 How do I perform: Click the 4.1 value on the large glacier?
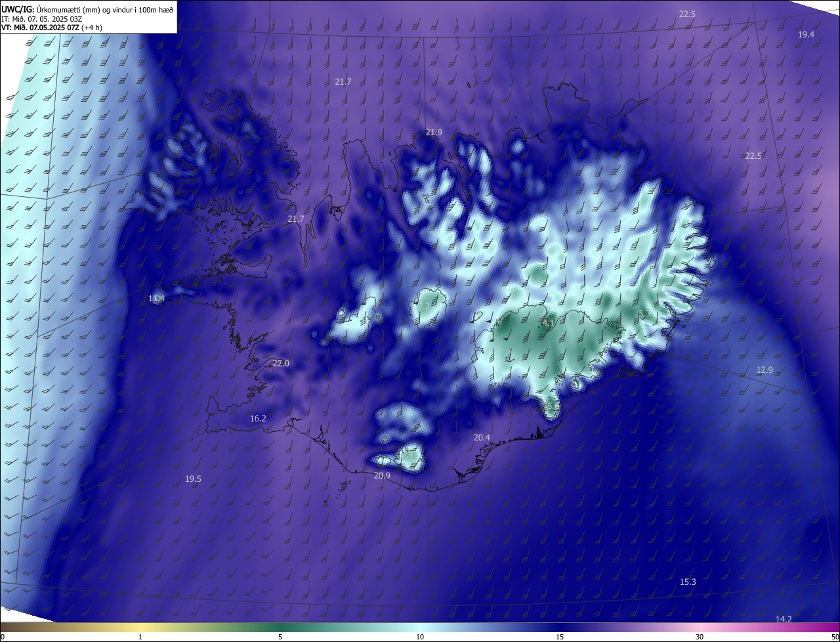coord(549,323)
